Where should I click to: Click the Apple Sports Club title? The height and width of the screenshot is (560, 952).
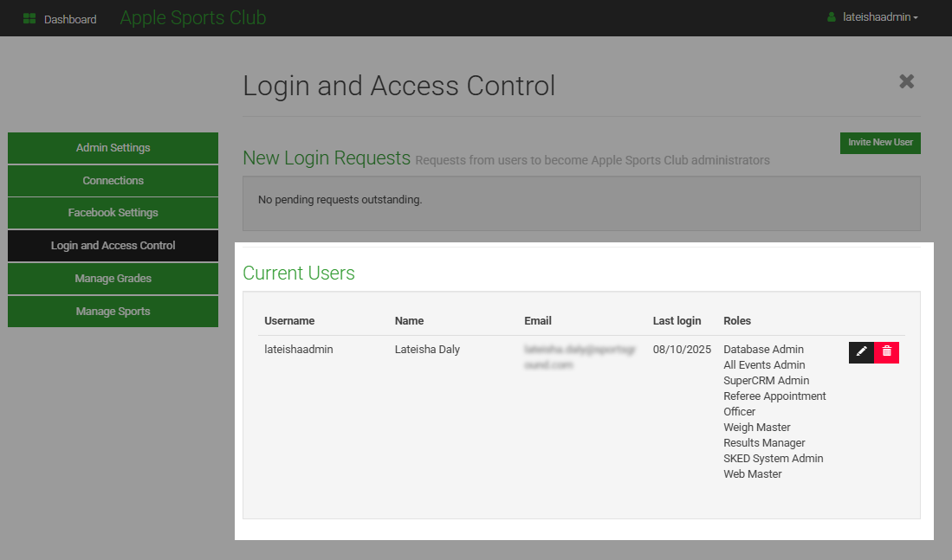point(193,17)
